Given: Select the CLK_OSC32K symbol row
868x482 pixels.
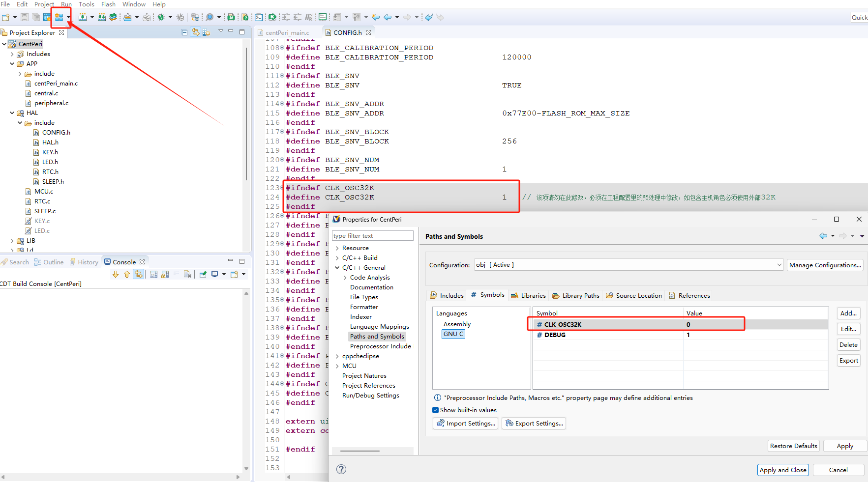Looking at the screenshot, I should point(681,324).
